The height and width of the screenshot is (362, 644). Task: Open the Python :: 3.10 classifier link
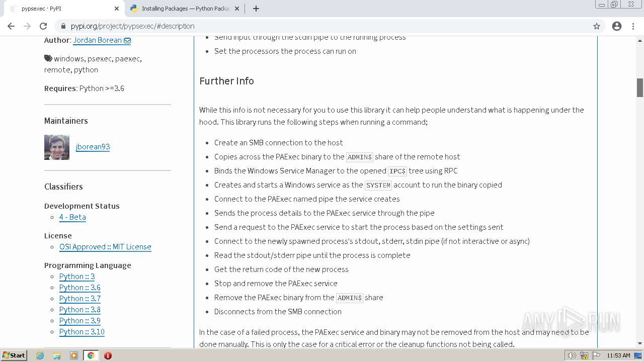click(82, 332)
